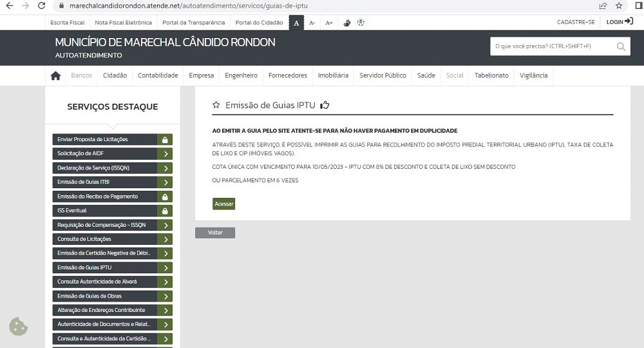Expand the Contabilidade menu

(158, 75)
